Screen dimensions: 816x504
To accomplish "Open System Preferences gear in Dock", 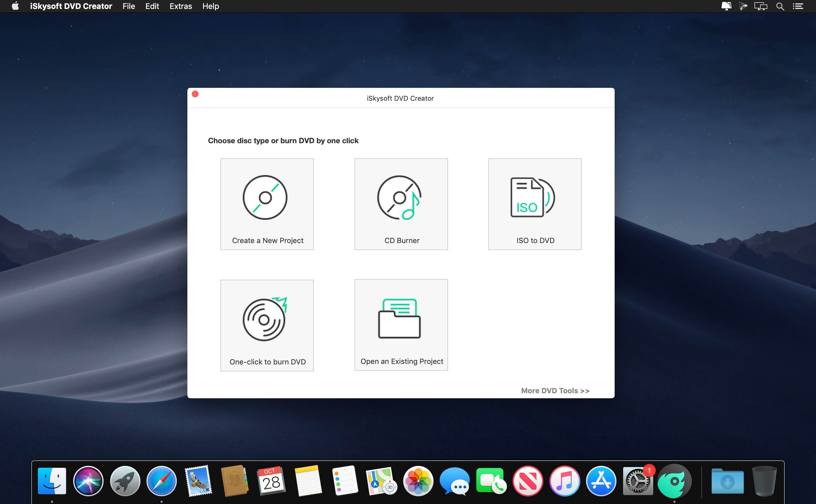I will 638,481.
